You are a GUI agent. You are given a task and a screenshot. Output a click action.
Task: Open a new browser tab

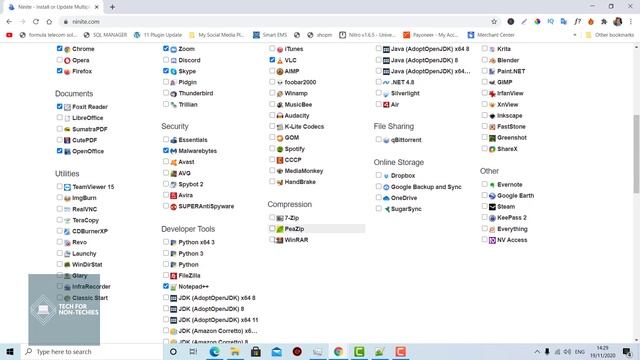coord(112,7)
